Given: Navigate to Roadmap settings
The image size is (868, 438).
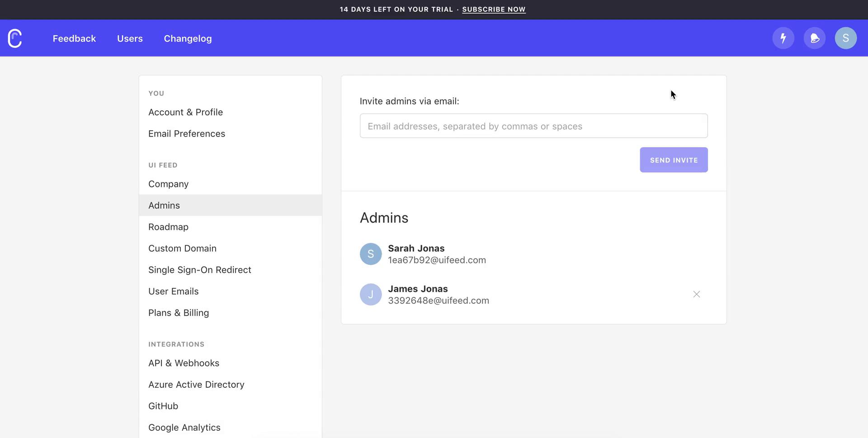Looking at the screenshot, I should coord(168,227).
